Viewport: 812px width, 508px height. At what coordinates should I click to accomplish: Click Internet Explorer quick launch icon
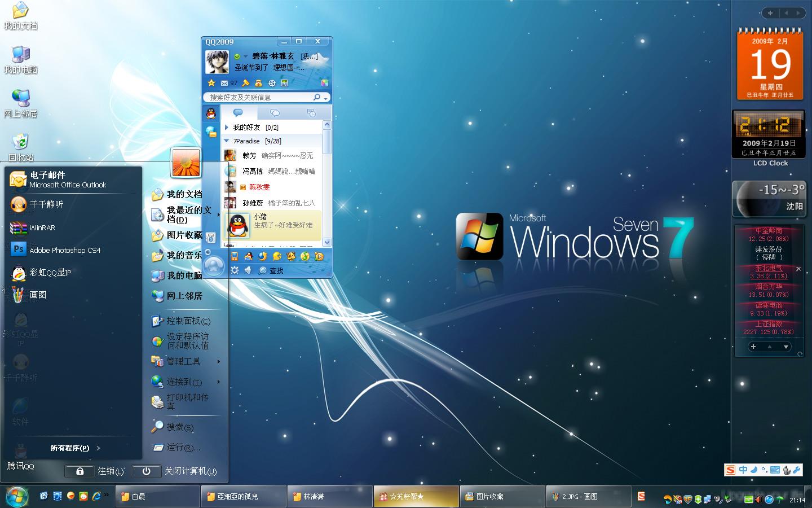pos(96,496)
